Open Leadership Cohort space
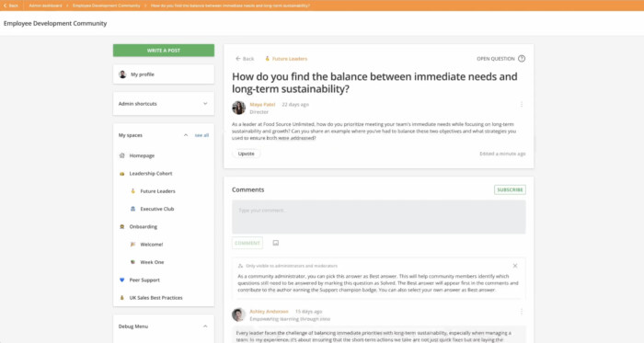 pyautogui.click(x=151, y=174)
